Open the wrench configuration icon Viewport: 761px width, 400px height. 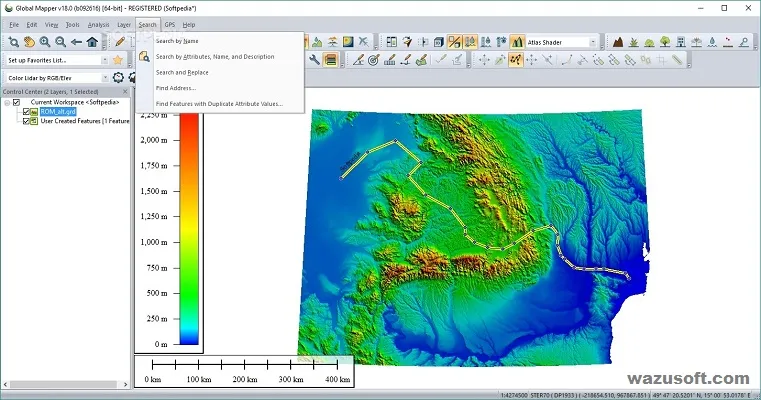pyautogui.click(x=314, y=60)
